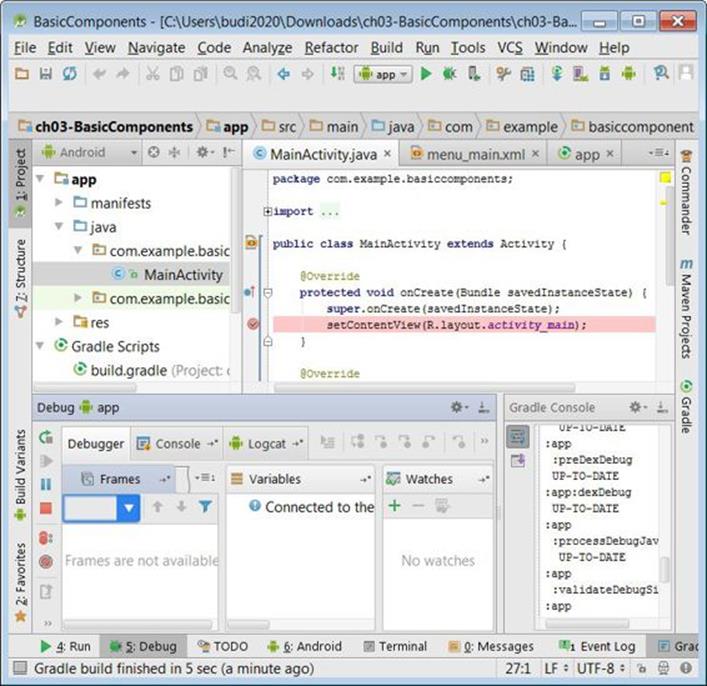The width and height of the screenshot is (707, 686).
Task: Toggle the status bar tool window button
Action: (20, 668)
